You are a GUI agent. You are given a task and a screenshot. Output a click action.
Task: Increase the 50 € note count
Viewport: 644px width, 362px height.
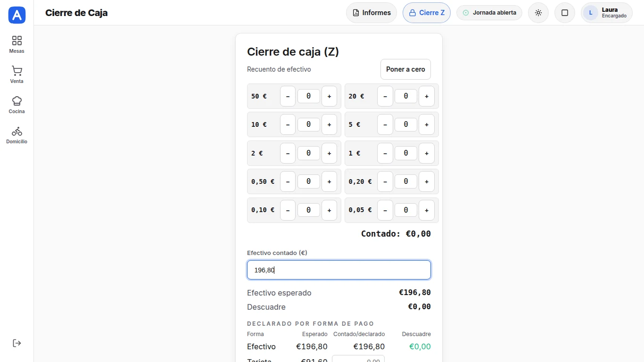[329, 96]
